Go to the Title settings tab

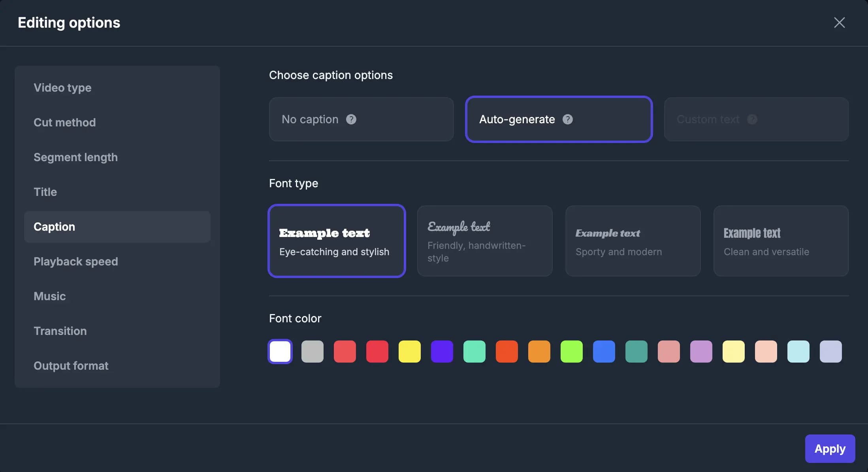pos(45,192)
